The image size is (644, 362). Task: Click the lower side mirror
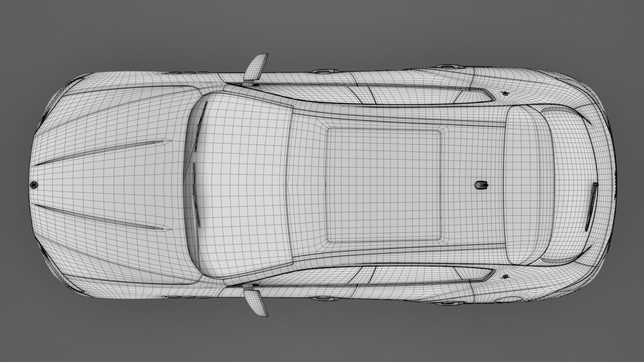tap(256, 301)
